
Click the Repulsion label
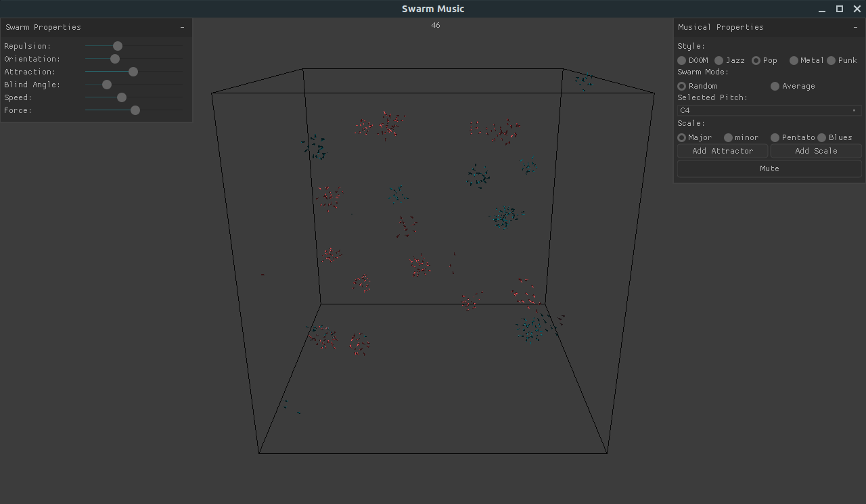pos(27,46)
